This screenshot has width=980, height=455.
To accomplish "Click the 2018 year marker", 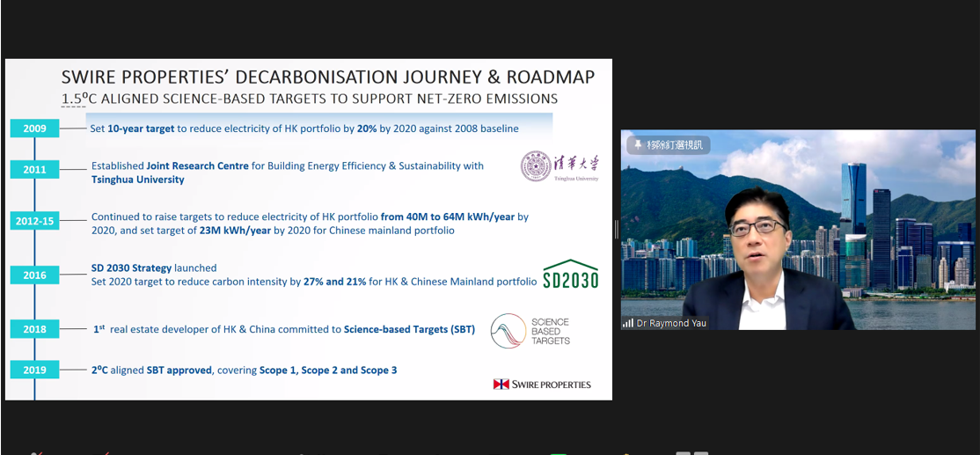I will 34,329.
